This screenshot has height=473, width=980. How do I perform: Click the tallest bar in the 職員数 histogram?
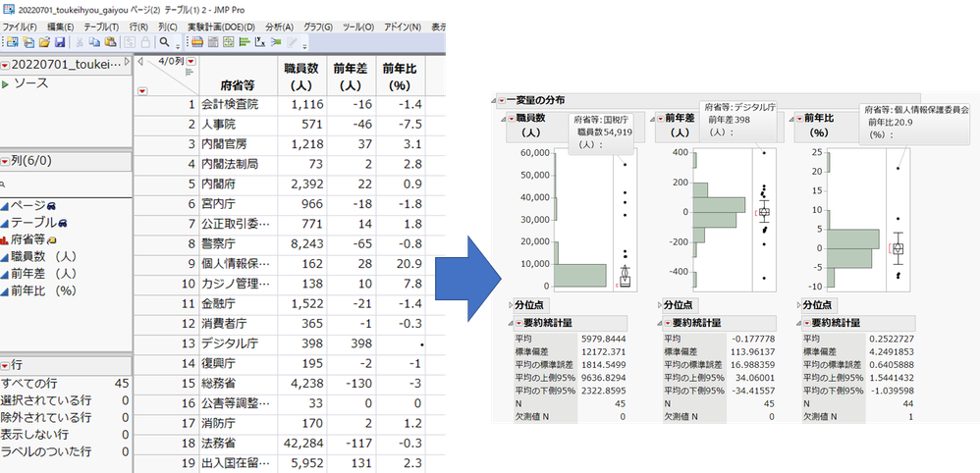click(x=580, y=276)
